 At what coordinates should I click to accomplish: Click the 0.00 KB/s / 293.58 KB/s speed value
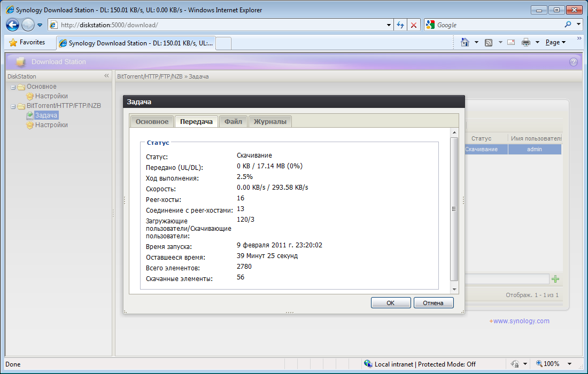click(x=273, y=188)
